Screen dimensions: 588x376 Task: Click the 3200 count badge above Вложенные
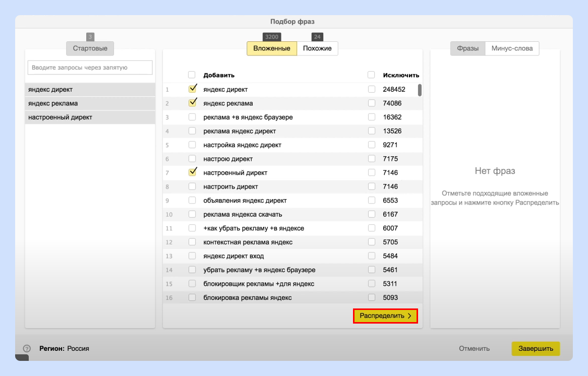[x=272, y=37]
